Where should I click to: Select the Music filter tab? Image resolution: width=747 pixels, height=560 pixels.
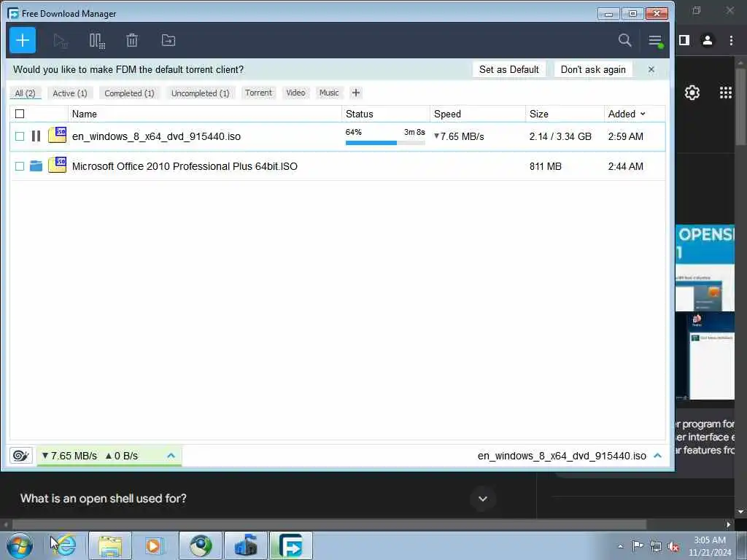[329, 93]
